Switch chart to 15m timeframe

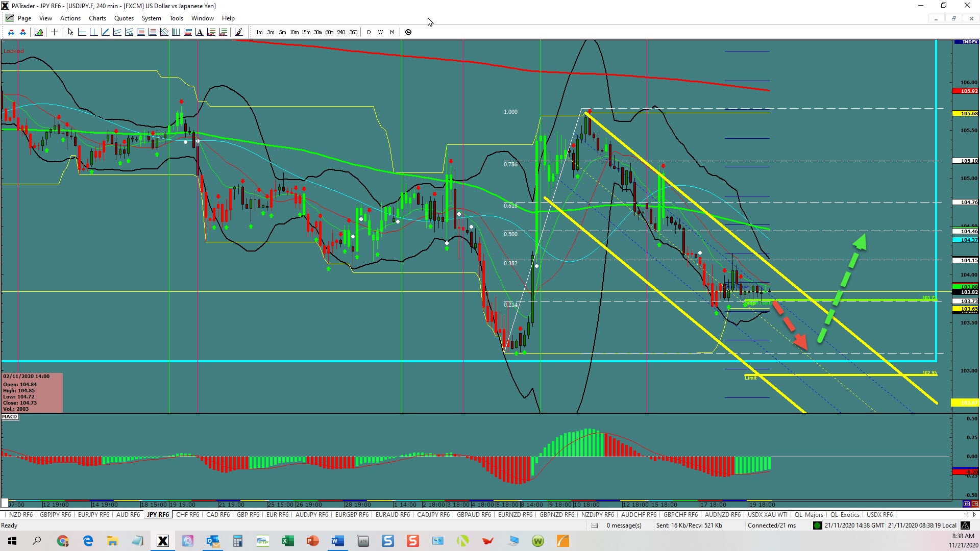coord(306,32)
